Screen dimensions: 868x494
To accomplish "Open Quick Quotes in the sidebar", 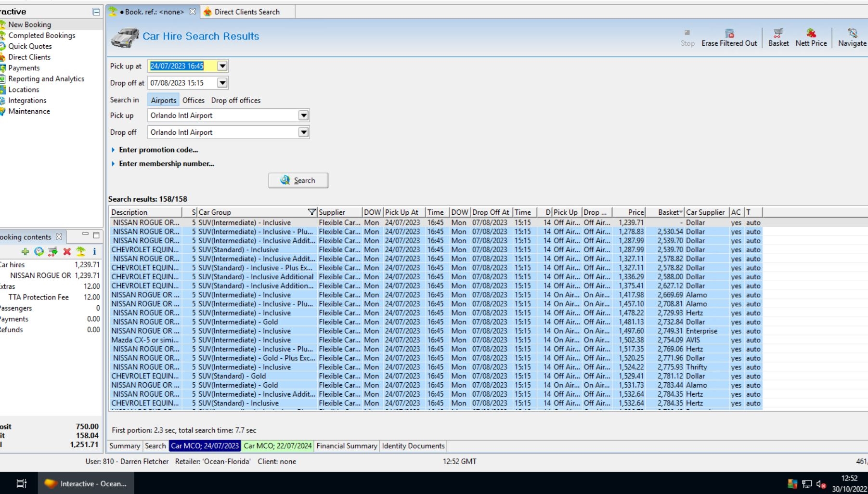I will pos(30,46).
